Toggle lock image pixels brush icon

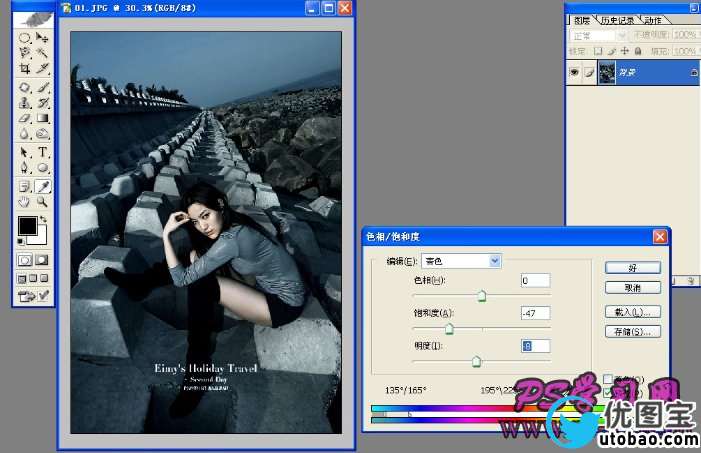pyautogui.click(x=612, y=51)
